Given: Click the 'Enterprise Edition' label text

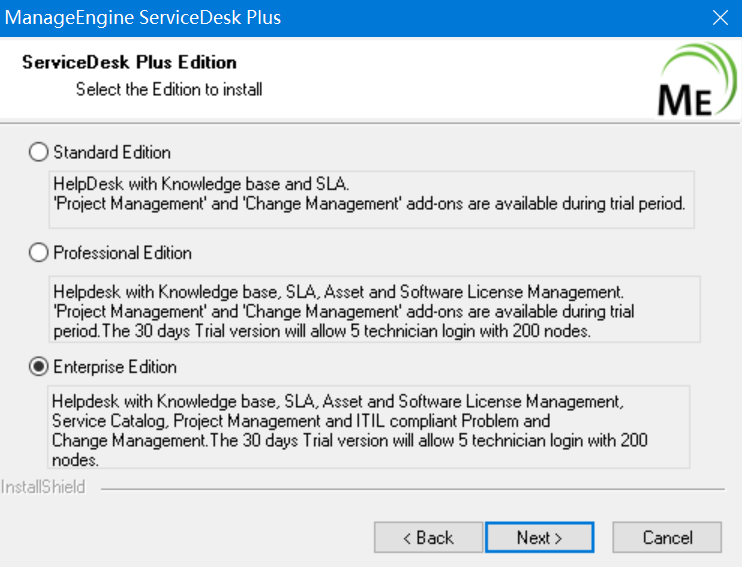Looking at the screenshot, I should click(x=115, y=367).
